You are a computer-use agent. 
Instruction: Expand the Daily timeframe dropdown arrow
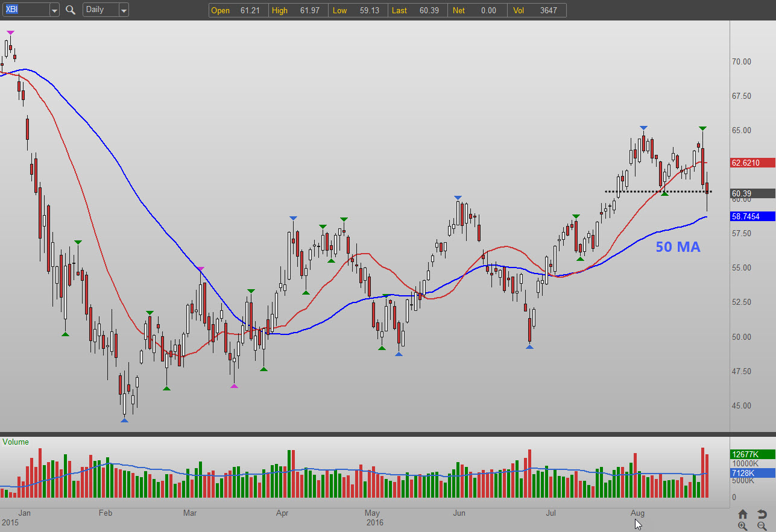point(123,10)
